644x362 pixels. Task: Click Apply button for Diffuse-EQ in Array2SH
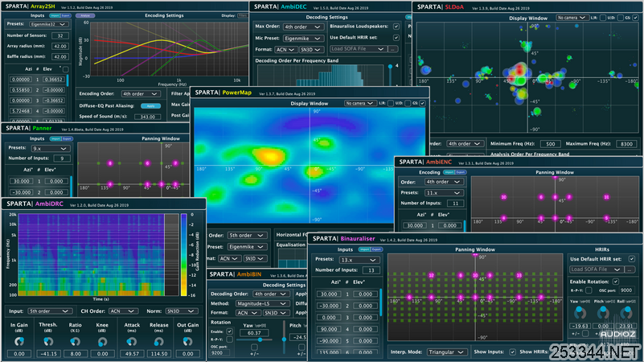(150, 106)
